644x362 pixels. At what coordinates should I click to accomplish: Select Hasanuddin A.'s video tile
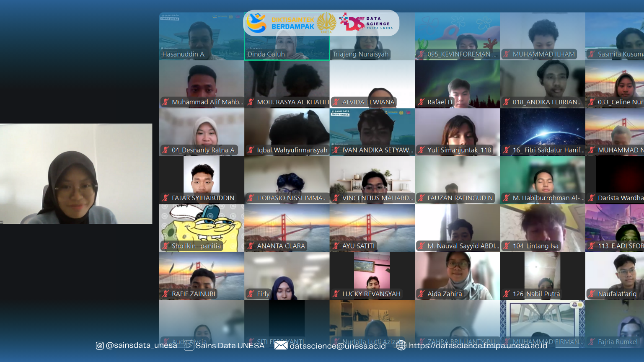[201, 36]
